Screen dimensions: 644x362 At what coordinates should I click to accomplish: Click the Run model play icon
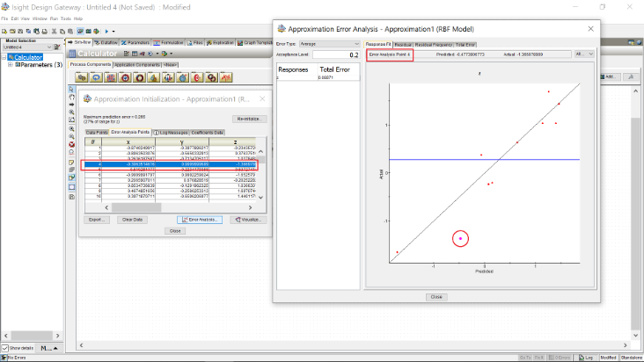106,31
